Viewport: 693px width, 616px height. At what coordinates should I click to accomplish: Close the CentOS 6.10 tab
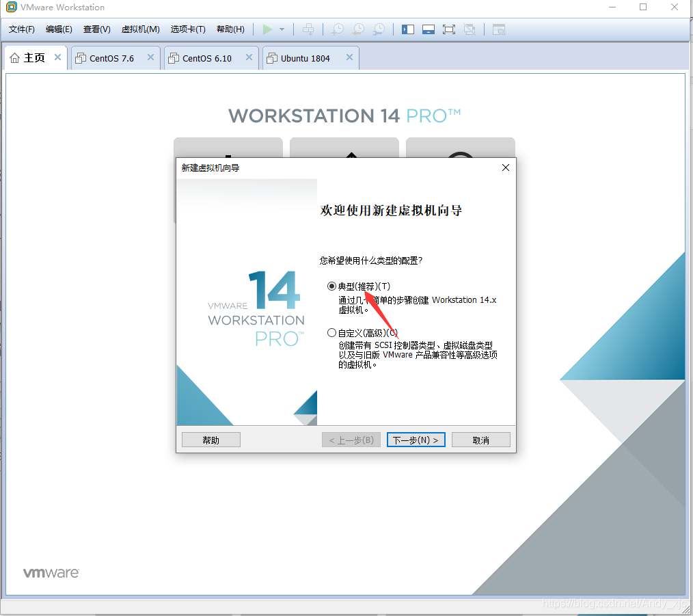[249, 57]
